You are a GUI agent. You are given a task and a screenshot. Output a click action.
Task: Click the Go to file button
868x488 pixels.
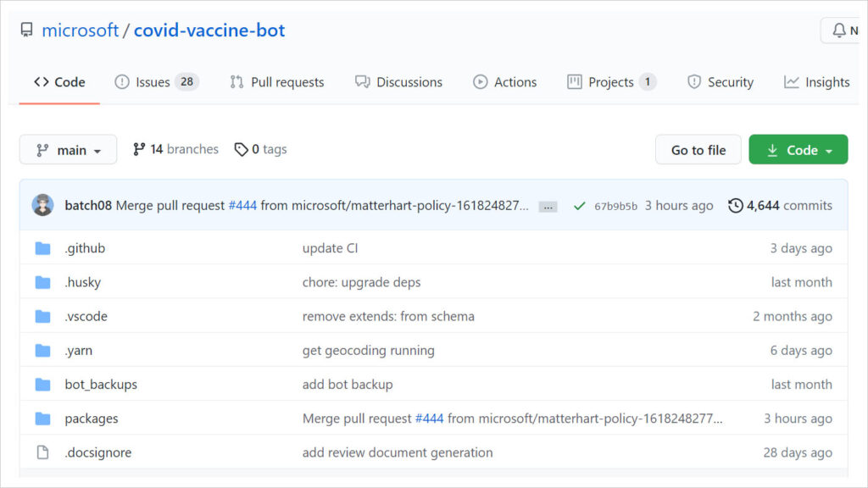click(x=698, y=149)
